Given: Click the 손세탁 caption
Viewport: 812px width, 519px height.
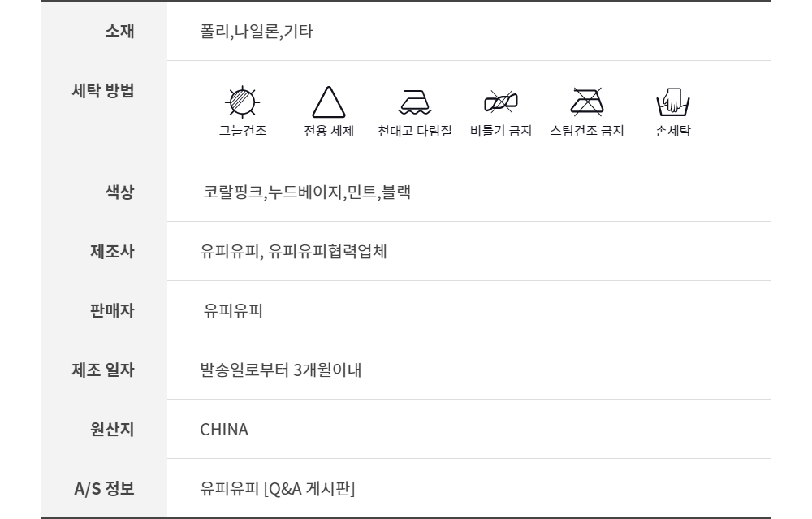Looking at the screenshot, I should tap(673, 131).
